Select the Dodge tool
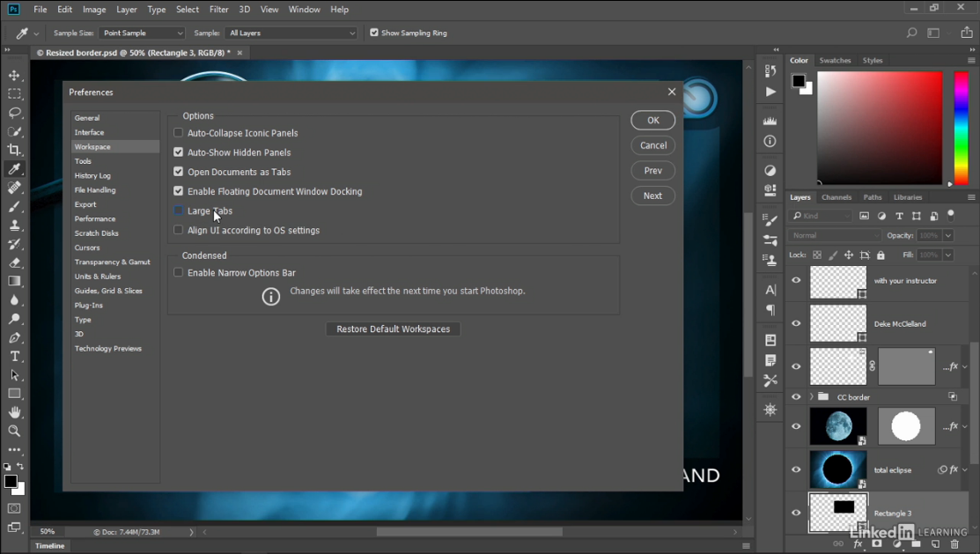 14,319
